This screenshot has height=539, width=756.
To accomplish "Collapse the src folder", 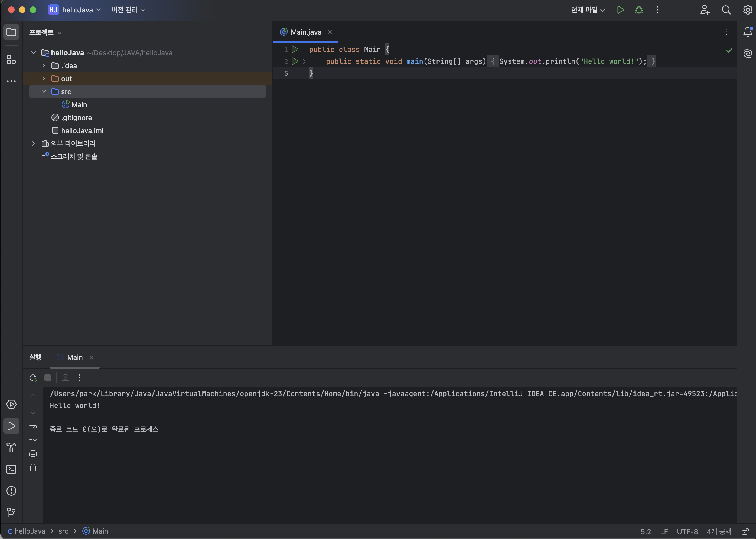I will [x=44, y=92].
